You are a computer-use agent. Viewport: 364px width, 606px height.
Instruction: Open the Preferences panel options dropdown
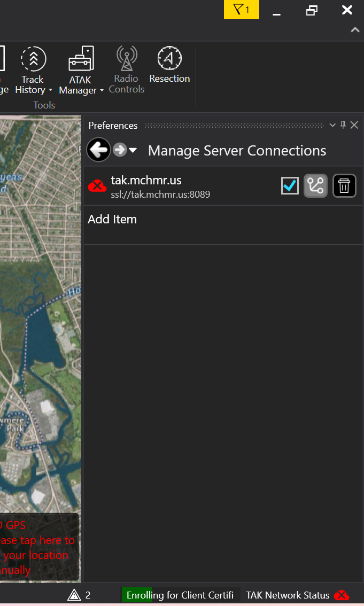[x=332, y=125]
